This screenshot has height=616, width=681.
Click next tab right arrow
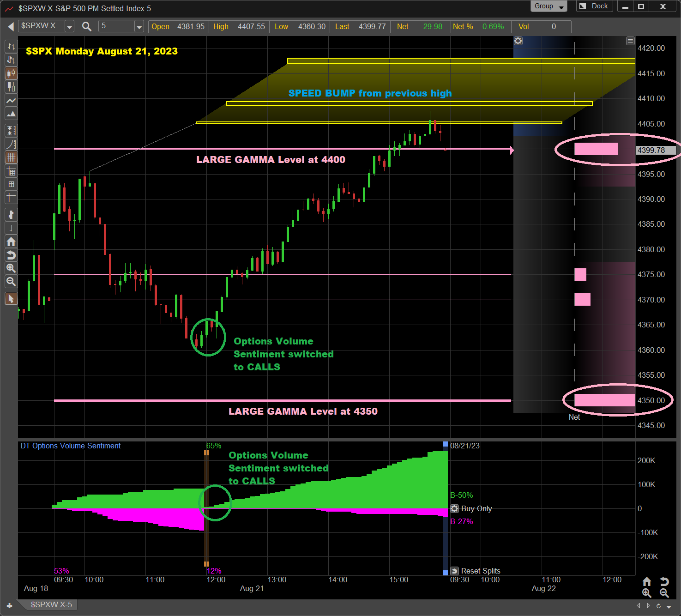649,605
